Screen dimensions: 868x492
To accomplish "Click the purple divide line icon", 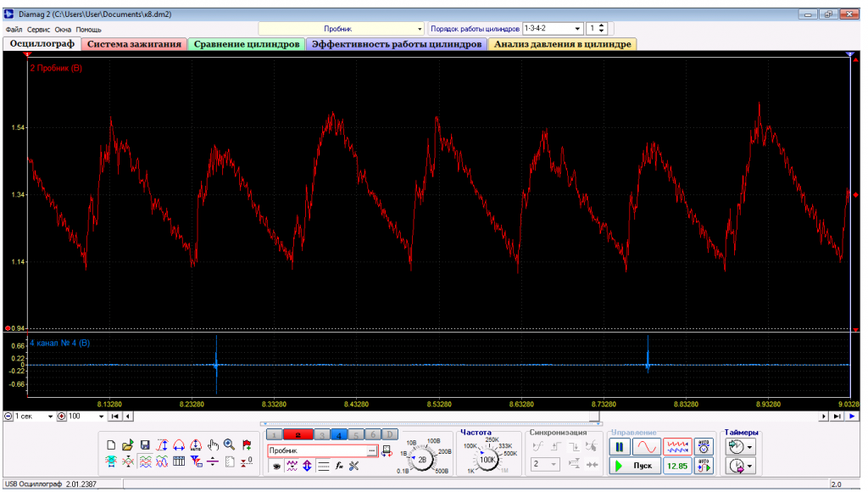I will [213, 461].
